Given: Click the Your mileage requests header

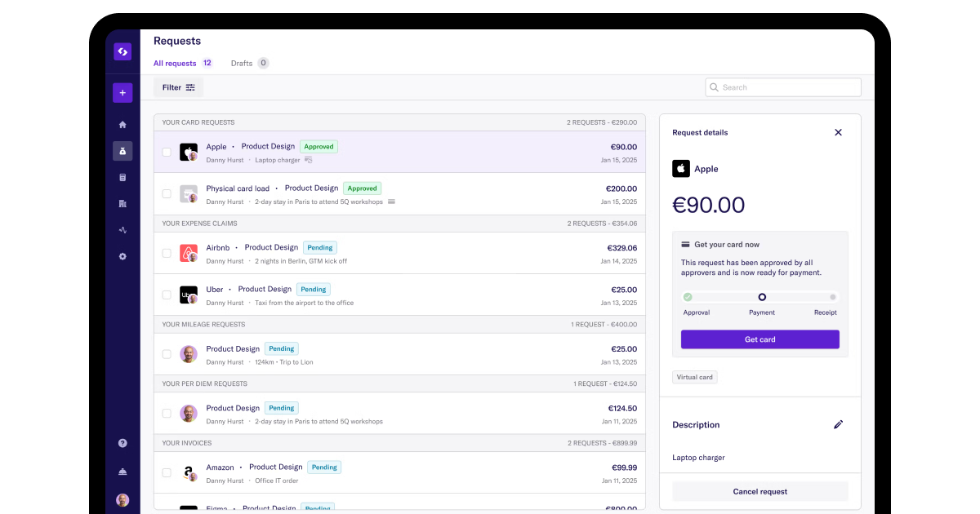Looking at the screenshot, I should click(399, 325).
